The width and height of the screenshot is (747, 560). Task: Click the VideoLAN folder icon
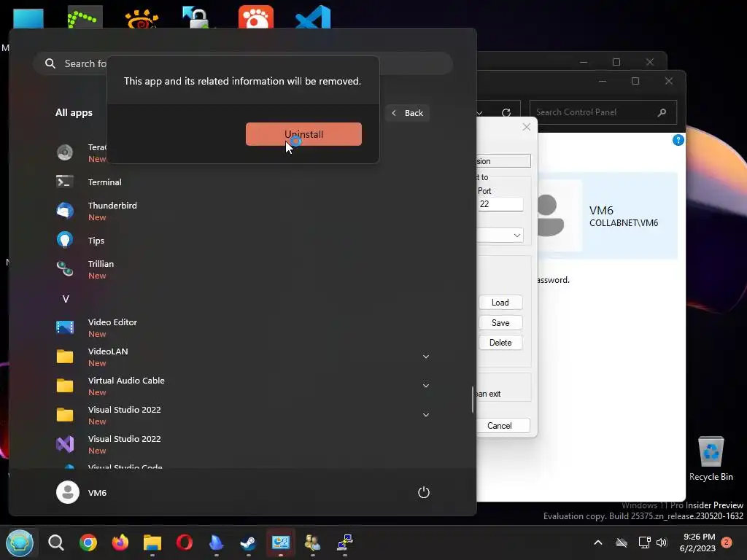pos(65,356)
